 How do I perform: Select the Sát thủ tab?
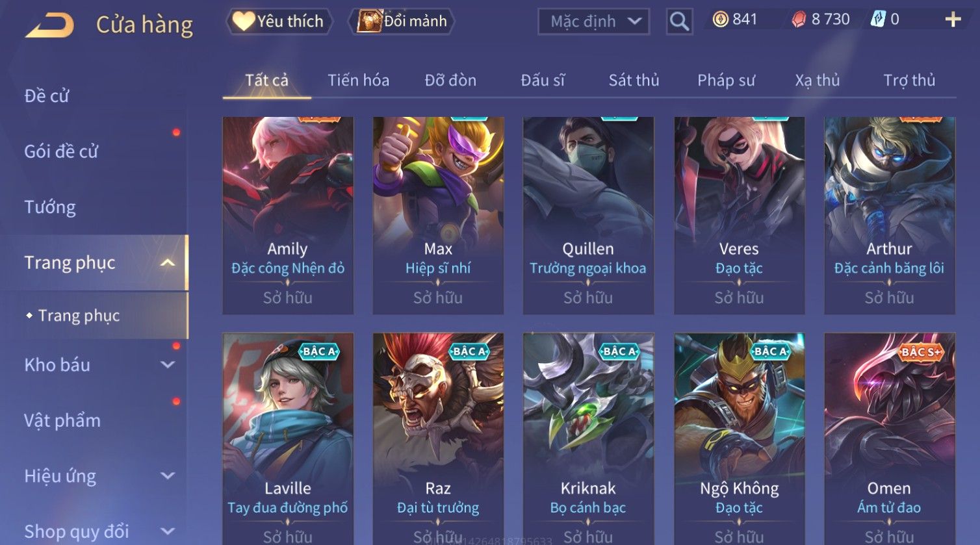(x=634, y=81)
